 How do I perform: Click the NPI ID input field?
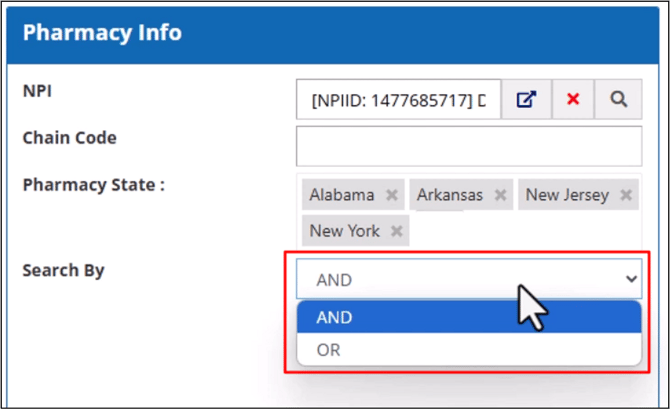[x=398, y=100]
